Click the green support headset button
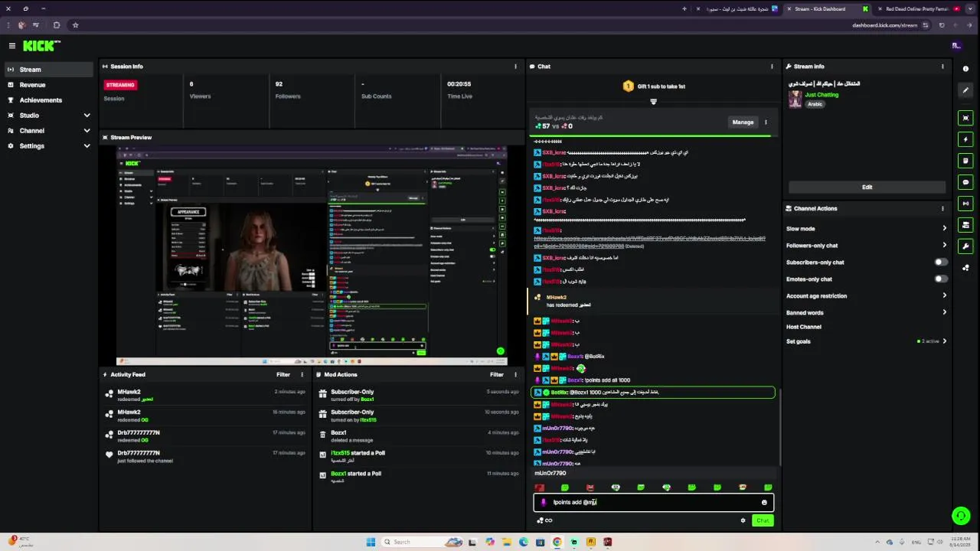The height and width of the screenshot is (551, 980). 961,516
